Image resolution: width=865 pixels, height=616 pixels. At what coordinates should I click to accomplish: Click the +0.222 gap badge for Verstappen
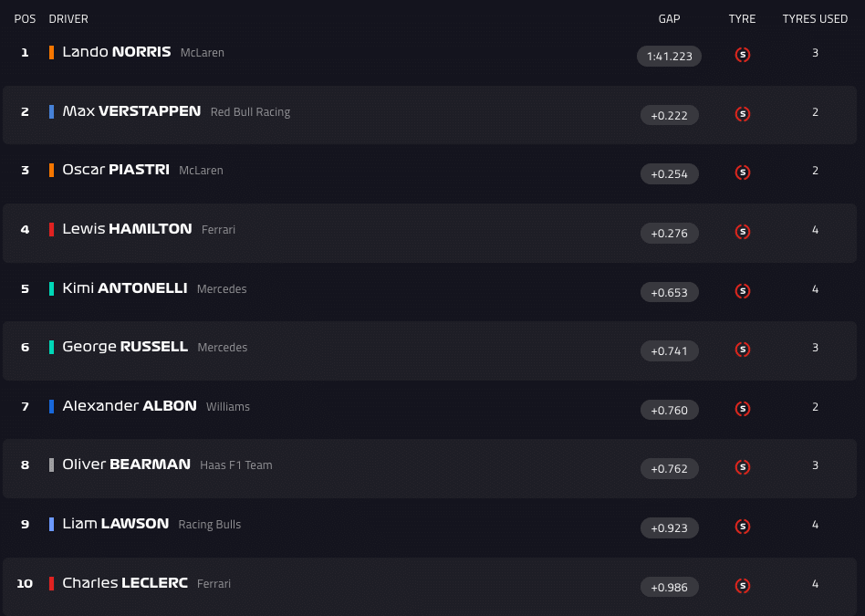point(669,115)
